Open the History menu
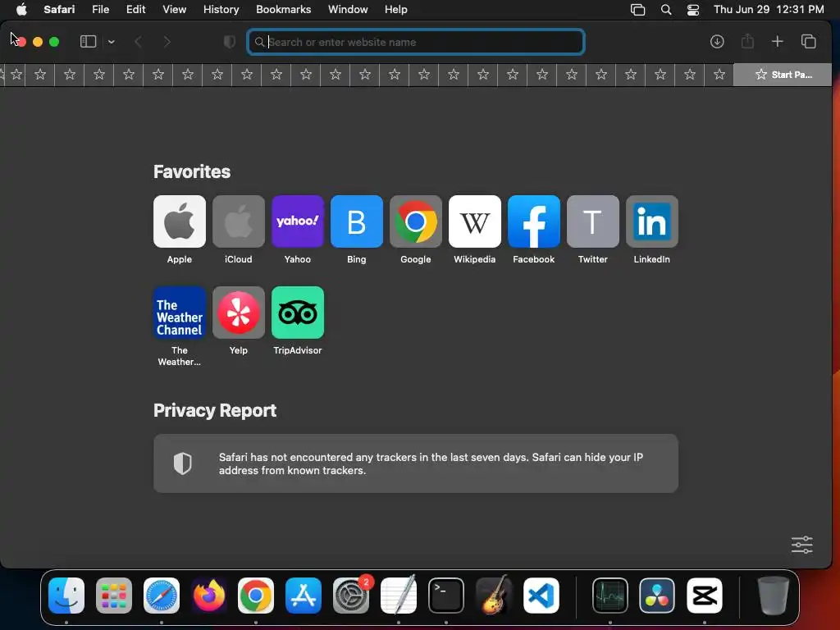This screenshot has width=840, height=630. pyautogui.click(x=221, y=10)
